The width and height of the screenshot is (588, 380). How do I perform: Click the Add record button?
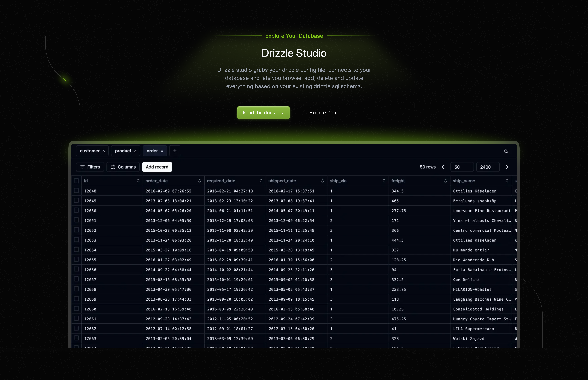(157, 167)
